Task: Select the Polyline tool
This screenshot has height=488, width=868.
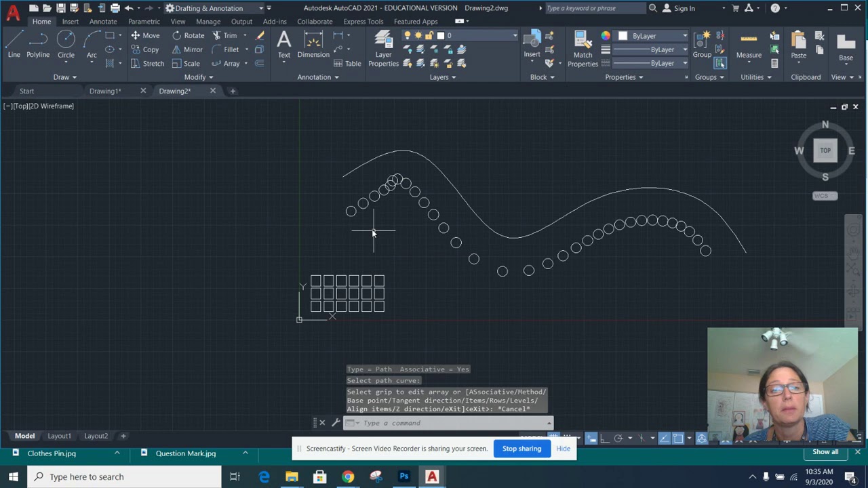Action: 38,45
